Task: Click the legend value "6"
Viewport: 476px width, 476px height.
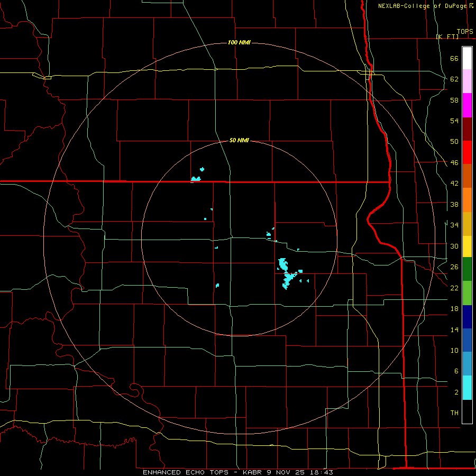Action: pyautogui.click(x=456, y=371)
